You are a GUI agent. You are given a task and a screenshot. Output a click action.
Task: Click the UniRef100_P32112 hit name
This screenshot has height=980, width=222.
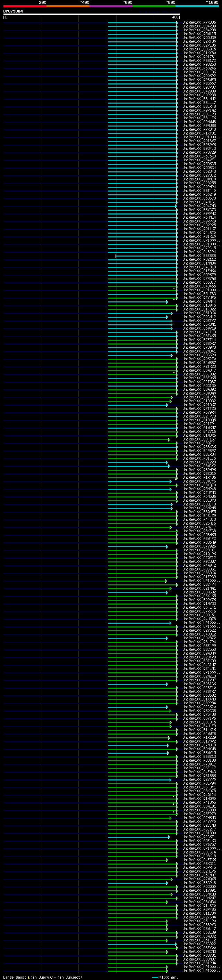pyautogui.click(x=199, y=259)
